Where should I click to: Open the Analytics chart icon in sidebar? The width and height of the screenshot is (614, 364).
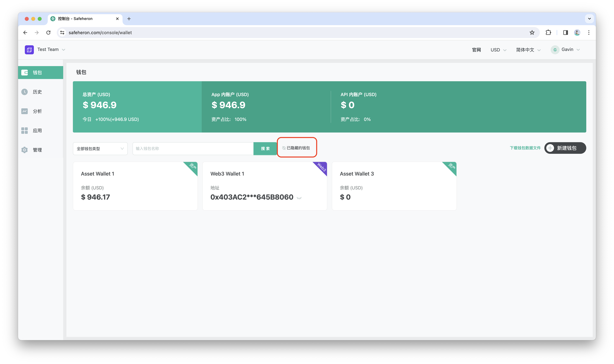tap(25, 111)
